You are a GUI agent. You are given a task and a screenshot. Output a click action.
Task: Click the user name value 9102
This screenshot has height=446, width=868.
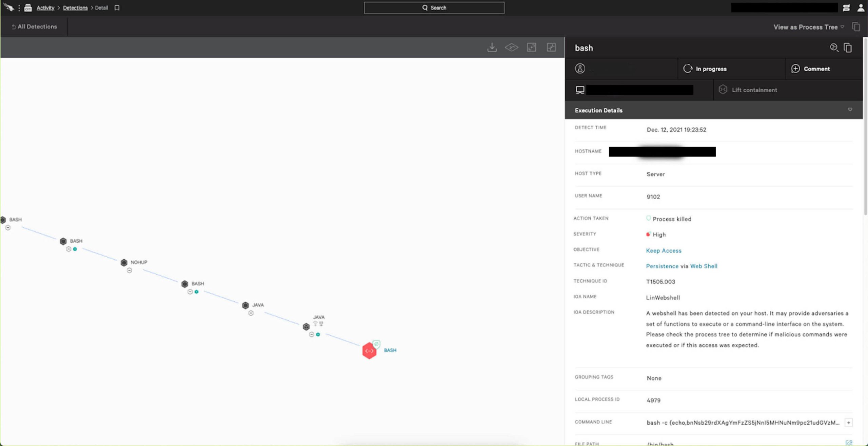[x=653, y=197]
